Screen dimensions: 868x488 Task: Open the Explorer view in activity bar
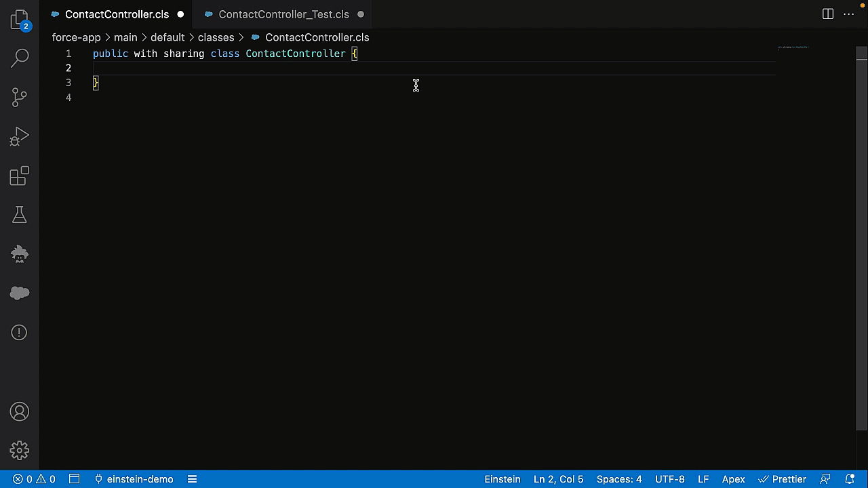click(x=20, y=20)
